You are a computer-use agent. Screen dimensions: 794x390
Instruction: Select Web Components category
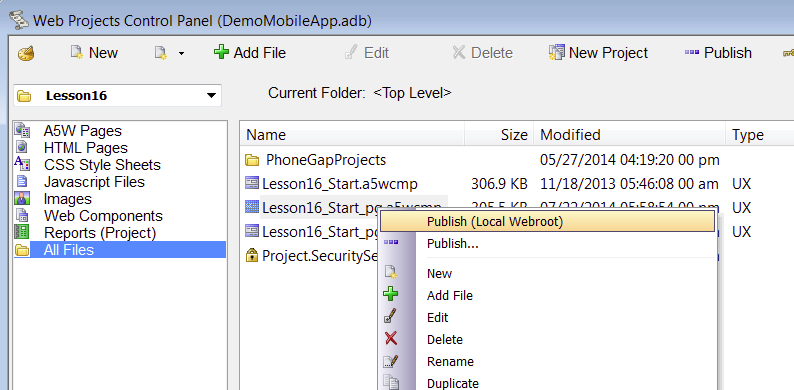(103, 216)
